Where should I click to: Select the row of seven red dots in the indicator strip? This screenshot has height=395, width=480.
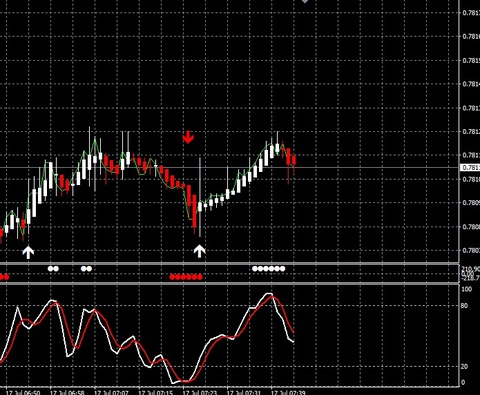pos(186,277)
